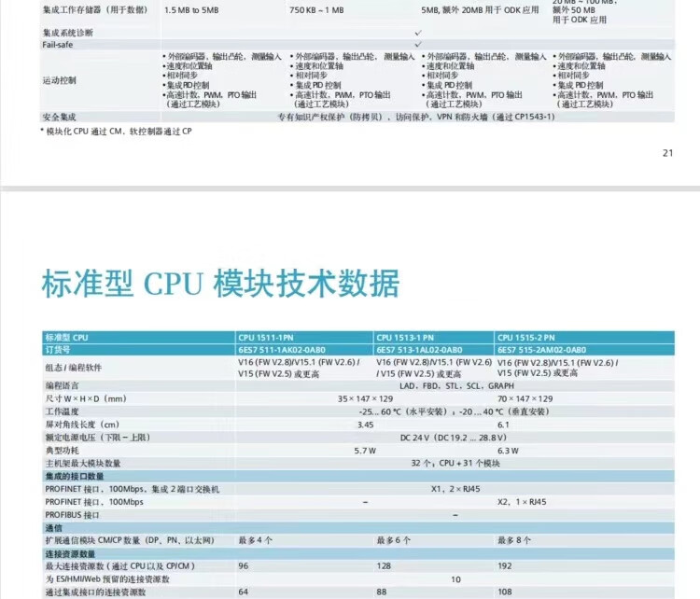The width and height of the screenshot is (700, 599).
Task: Select the "Fail-safe" row label
Action: pyautogui.click(x=58, y=45)
